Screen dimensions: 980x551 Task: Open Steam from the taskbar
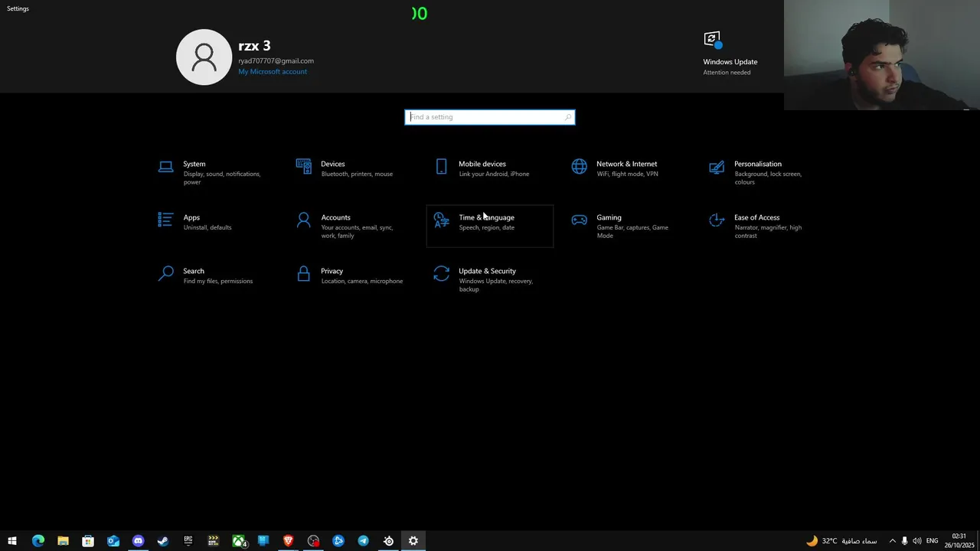[x=163, y=541]
